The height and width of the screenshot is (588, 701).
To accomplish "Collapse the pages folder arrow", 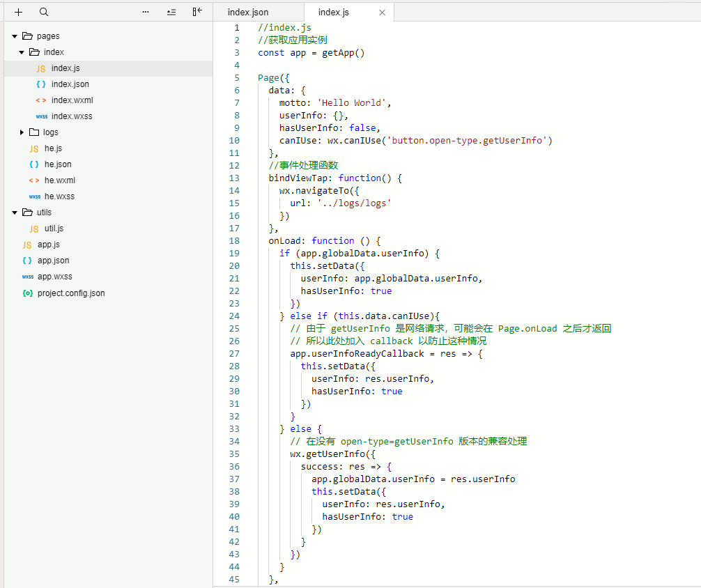I will click(x=15, y=36).
